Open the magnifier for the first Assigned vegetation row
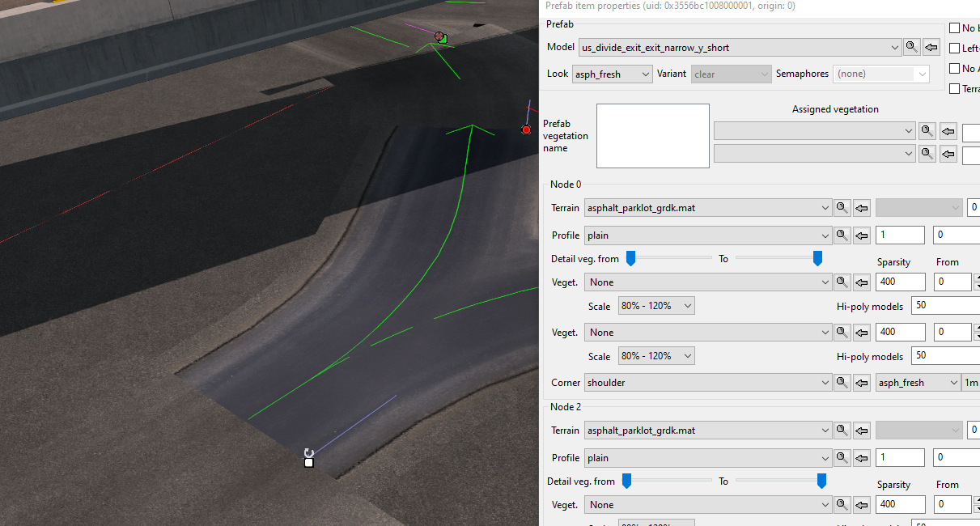 click(x=927, y=130)
